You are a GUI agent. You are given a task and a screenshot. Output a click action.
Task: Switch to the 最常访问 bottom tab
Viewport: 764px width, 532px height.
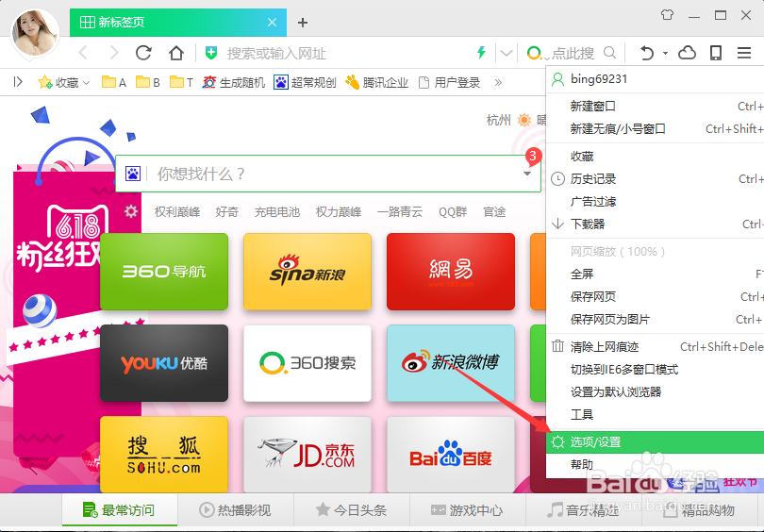[x=120, y=510]
